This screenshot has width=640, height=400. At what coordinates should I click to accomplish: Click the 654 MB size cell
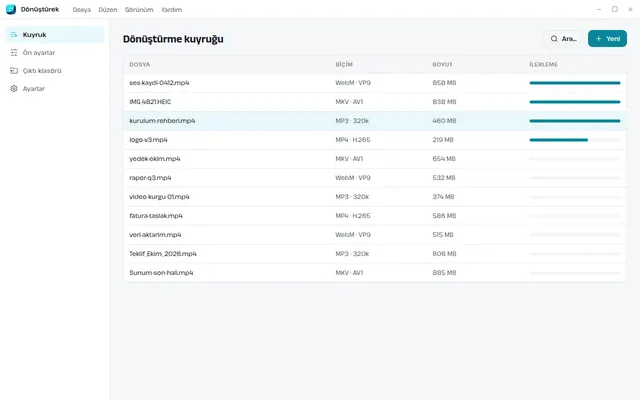(x=444, y=159)
